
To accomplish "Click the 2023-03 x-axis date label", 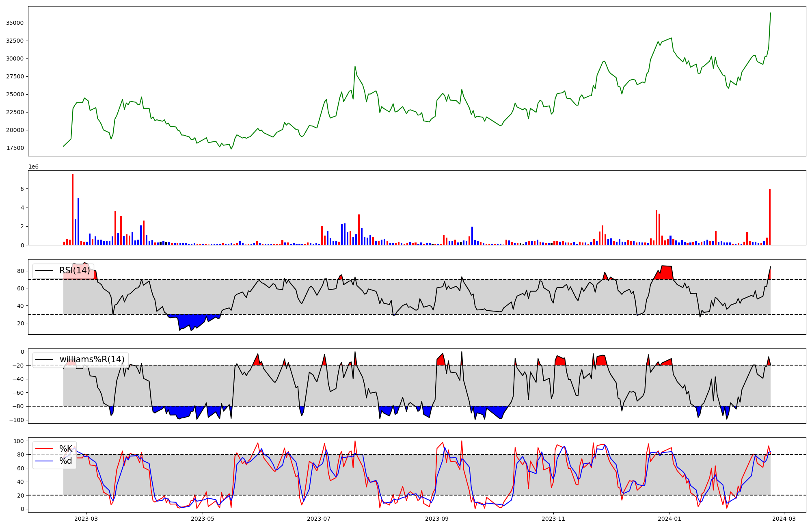I will point(86,519).
